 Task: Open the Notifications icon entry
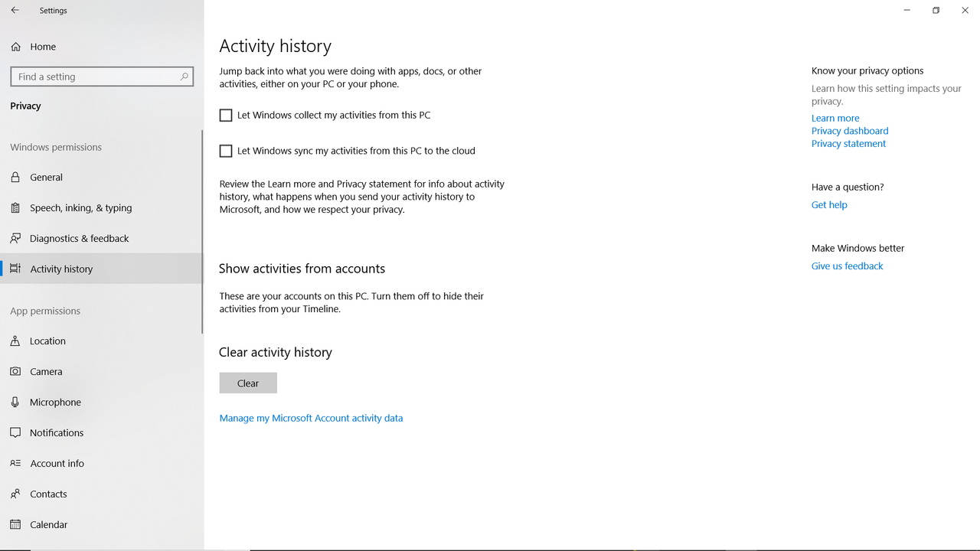(x=15, y=432)
